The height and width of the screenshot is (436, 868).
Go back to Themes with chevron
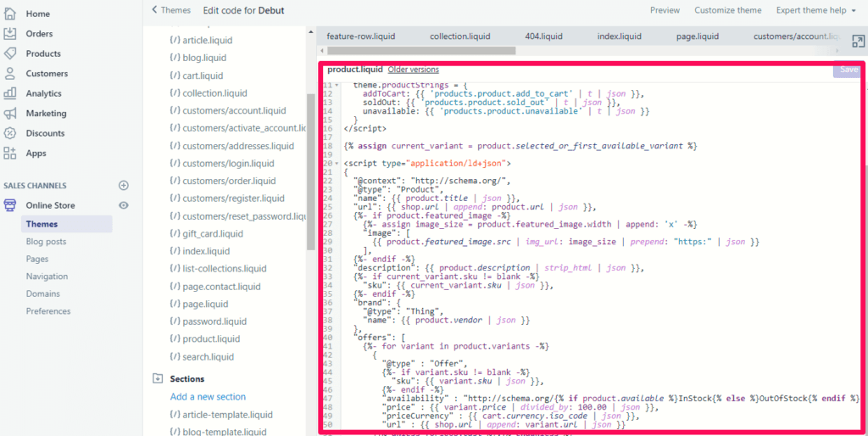tap(154, 10)
